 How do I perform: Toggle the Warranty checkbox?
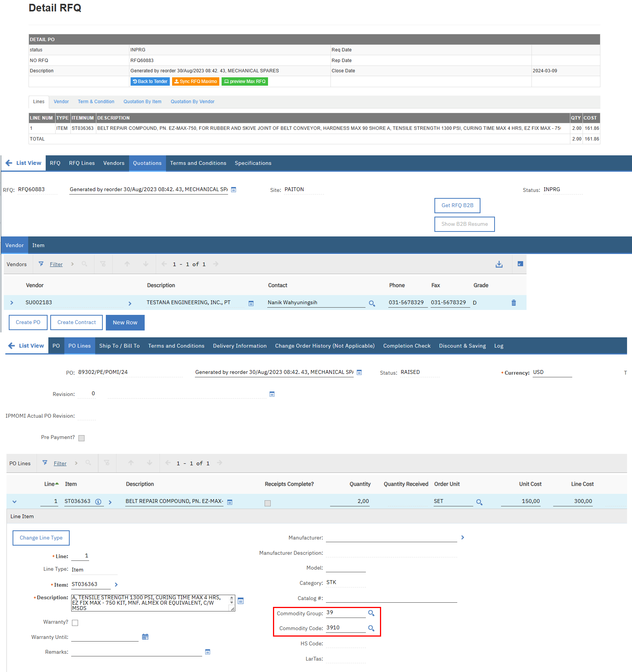[x=75, y=623]
